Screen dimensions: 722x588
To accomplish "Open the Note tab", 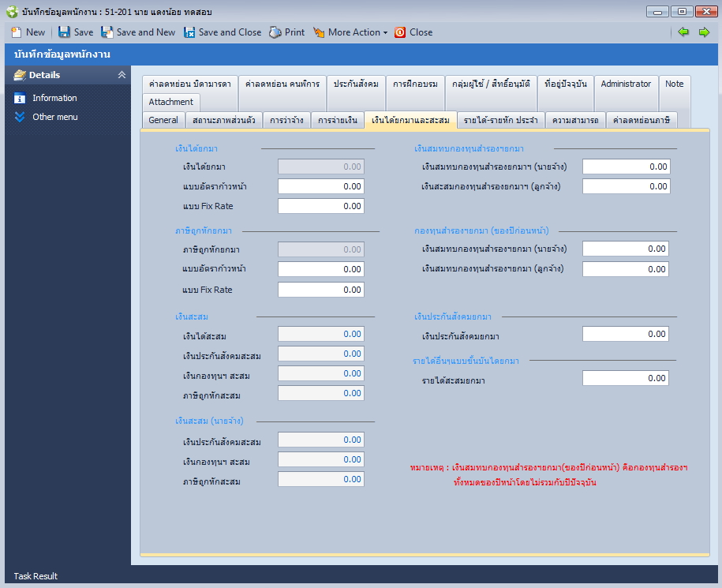I will (674, 84).
